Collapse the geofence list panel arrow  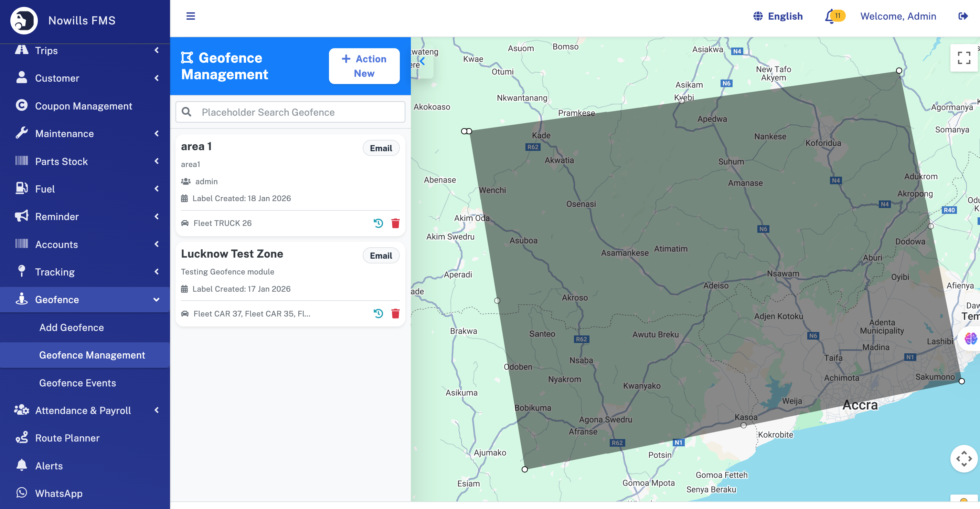click(x=422, y=61)
